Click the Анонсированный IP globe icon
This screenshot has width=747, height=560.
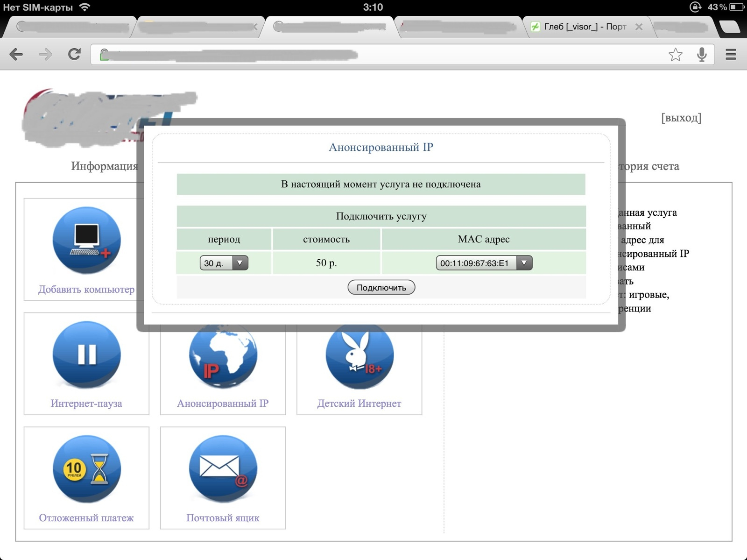223,356
